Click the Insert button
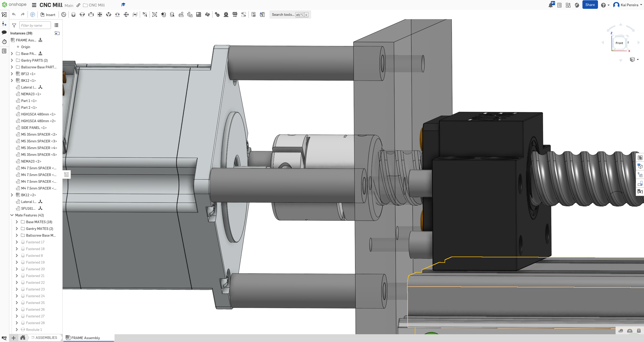Screen dimensions: 644x342 coord(48,14)
